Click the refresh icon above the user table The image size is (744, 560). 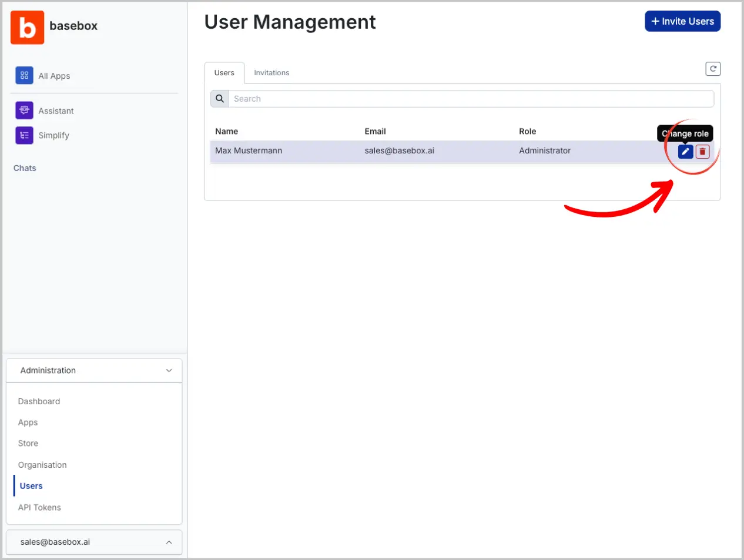[x=713, y=69]
